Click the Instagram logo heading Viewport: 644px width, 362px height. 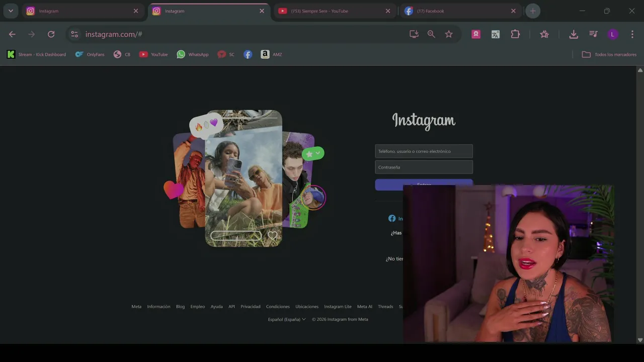424,121
